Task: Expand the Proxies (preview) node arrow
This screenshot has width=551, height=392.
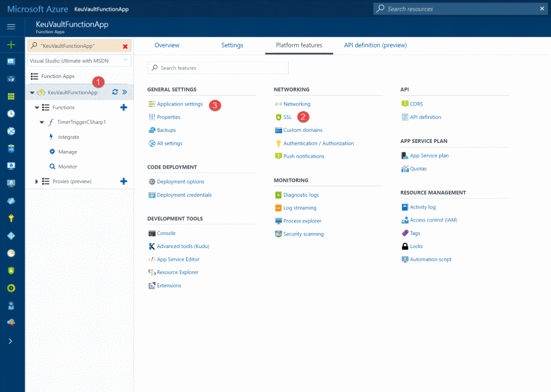Action: click(x=37, y=182)
